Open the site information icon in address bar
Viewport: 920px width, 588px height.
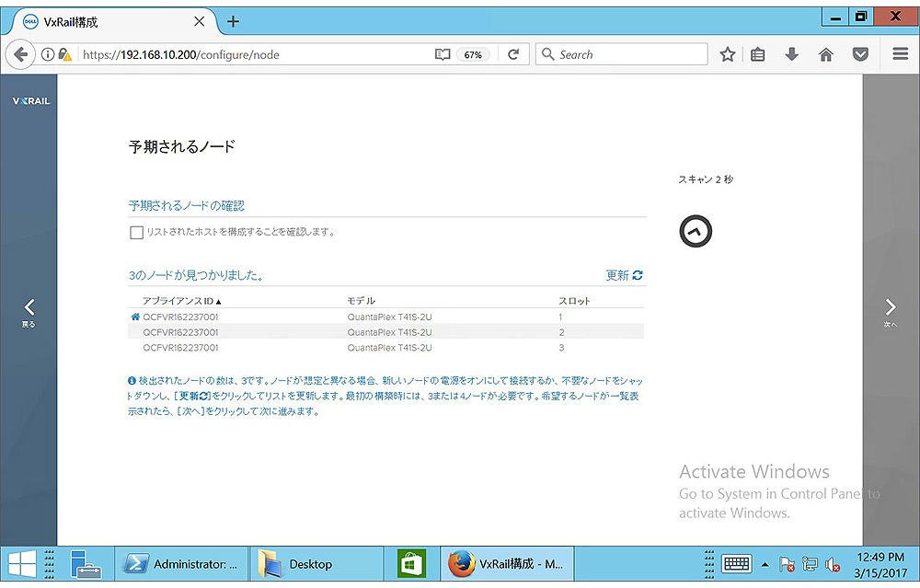pos(48,54)
